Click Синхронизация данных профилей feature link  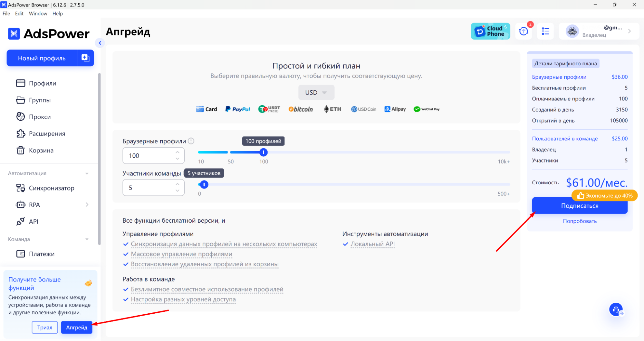[x=224, y=244]
